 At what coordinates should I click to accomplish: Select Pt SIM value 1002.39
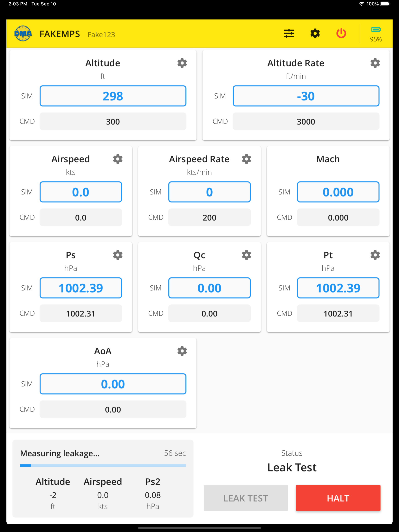pos(338,288)
